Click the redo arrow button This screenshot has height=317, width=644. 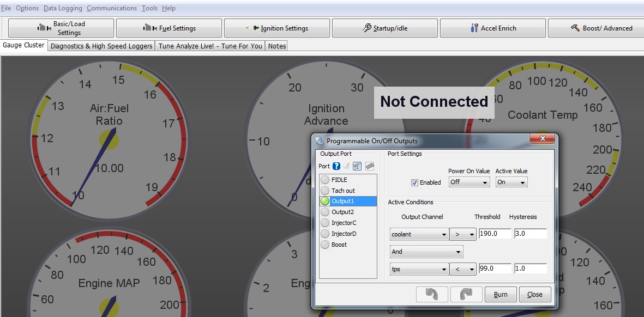point(467,294)
